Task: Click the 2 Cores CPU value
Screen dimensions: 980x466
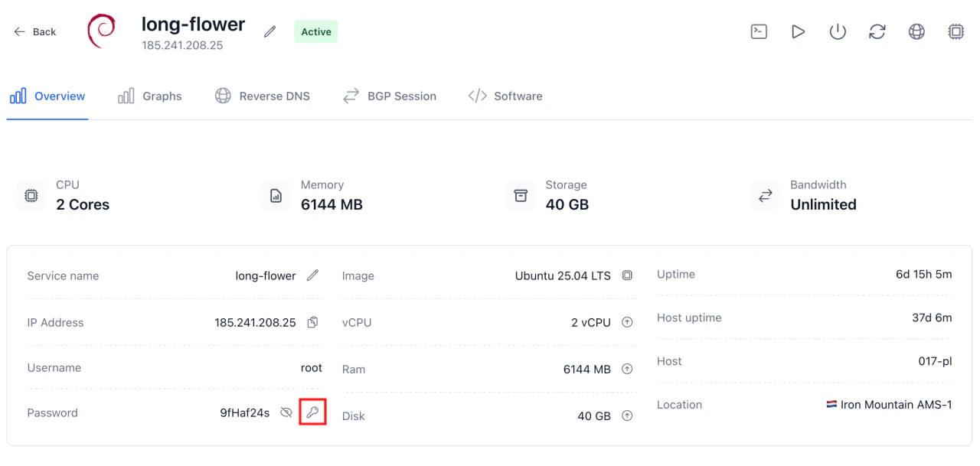Action: coord(83,204)
